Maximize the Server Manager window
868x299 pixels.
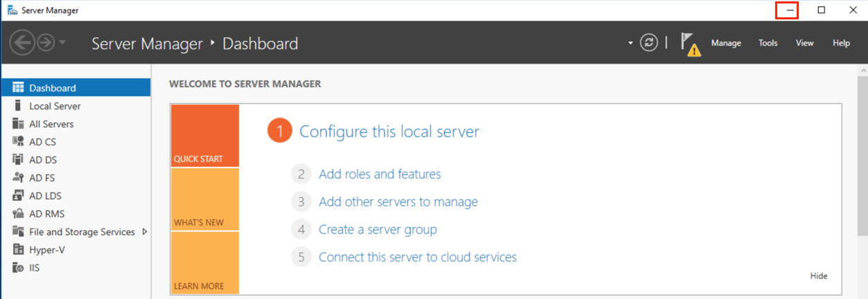[821, 10]
